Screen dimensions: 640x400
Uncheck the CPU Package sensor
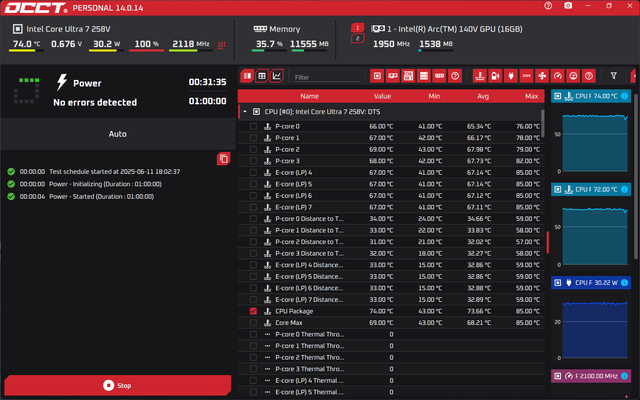253,311
